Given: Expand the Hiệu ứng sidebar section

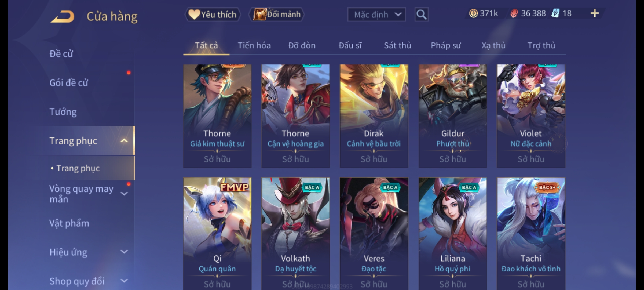Looking at the screenshot, I should (x=124, y=252).
